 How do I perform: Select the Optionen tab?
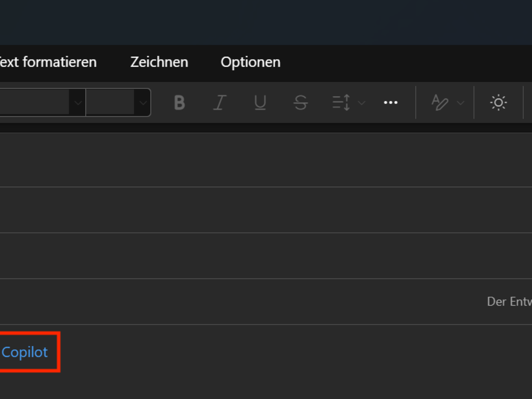[x=250, y=62]
